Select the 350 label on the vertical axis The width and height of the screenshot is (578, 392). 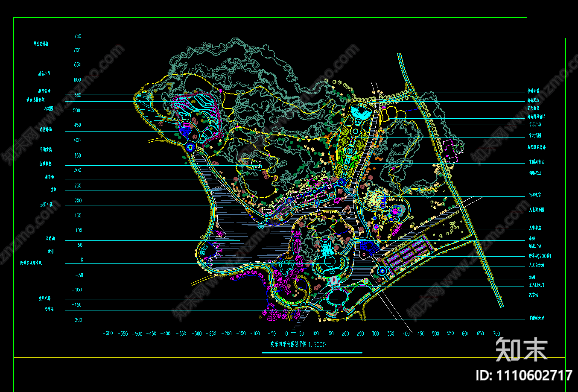pyautogui.click(x=78, y=155)
